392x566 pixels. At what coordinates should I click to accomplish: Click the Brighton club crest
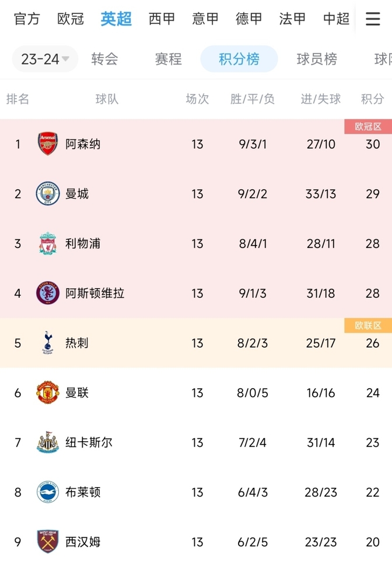(48, 492)
